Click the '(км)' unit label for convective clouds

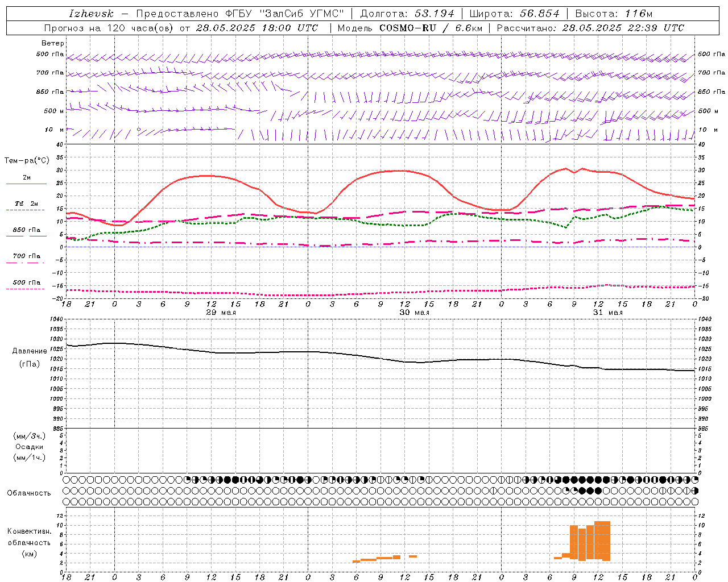pyautogui.click(x=30, y=554)
